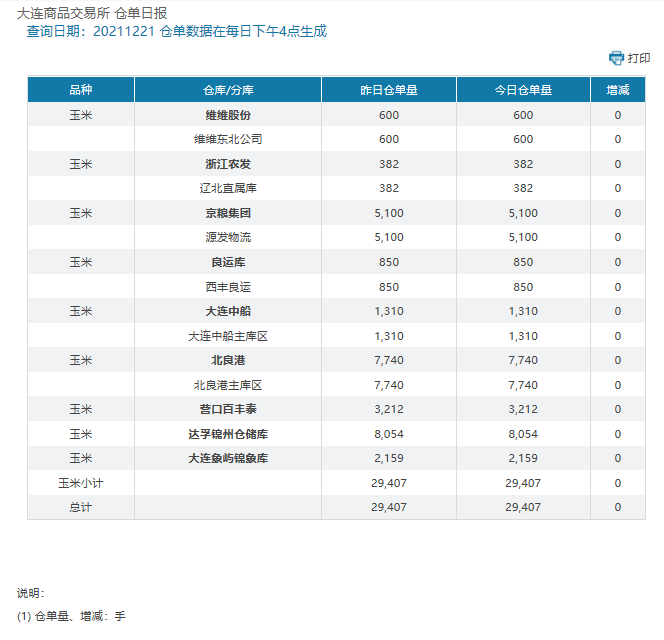Select the 浙江农发 warehouse cell
The height and width of the screenshot is (640, 664).
(228, 164)
